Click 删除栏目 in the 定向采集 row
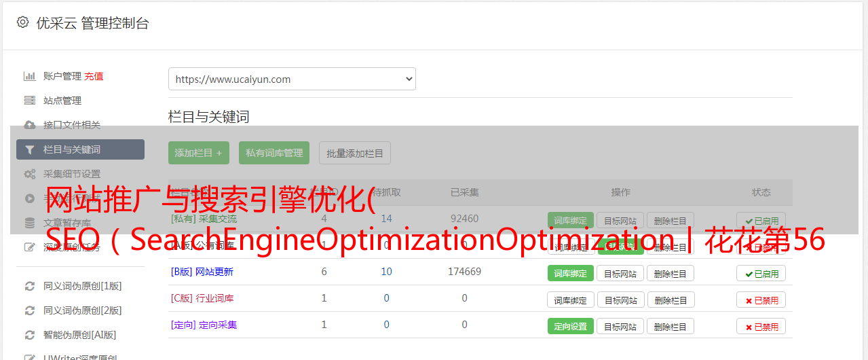The height and width of the screenshot is (360, 868). pyautogui.click(x=671, y=326)
